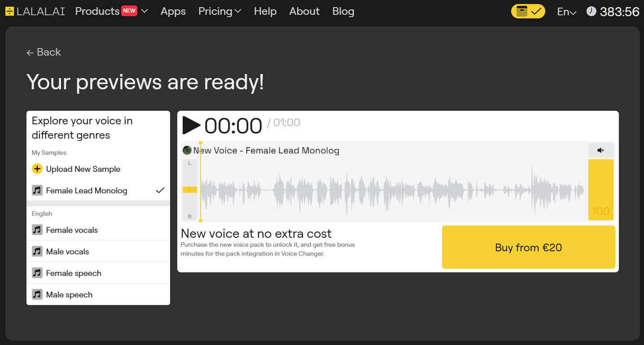Viewport: 644px width, 345px height.
Task: Click the yellow playhead marker on the waveform
Action: [201, 182]
